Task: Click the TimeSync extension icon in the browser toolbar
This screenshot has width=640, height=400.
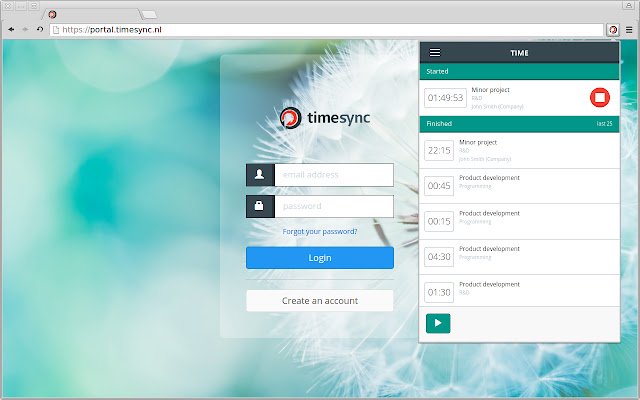Action: (x=613, y=30)
